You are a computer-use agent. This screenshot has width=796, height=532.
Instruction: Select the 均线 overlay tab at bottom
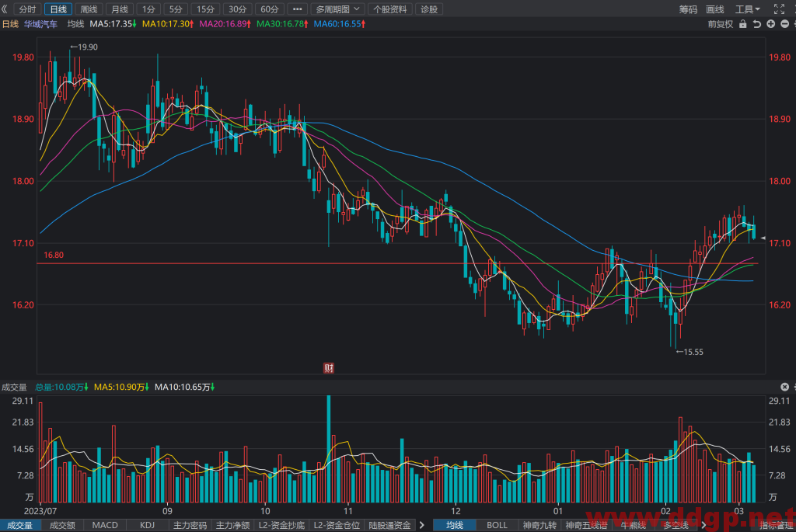pos(455,526)
